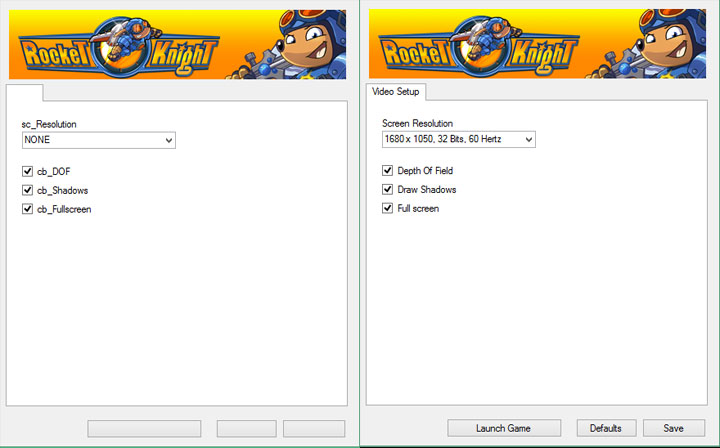720x448 pixels.
Task: Click the 1680 x 1050 resolution dropdown arrow
Action: pyautogui.click(x=528, y=140)
